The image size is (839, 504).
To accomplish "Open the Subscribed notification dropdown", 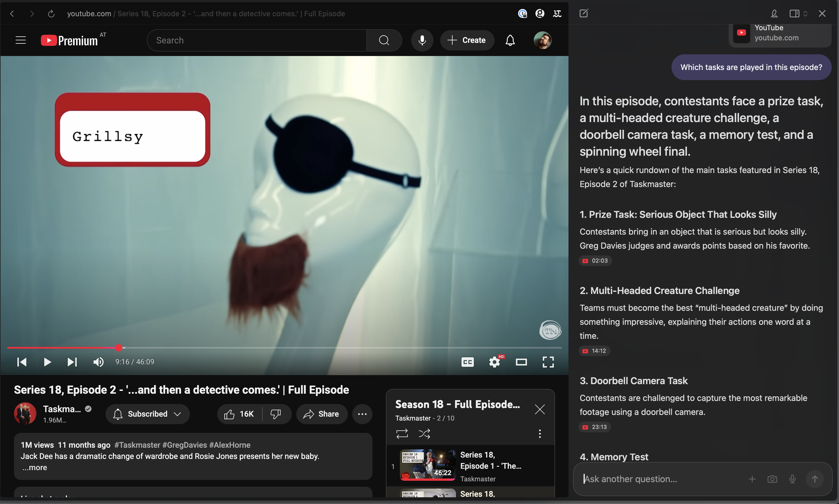I will (x=147, y=414).
